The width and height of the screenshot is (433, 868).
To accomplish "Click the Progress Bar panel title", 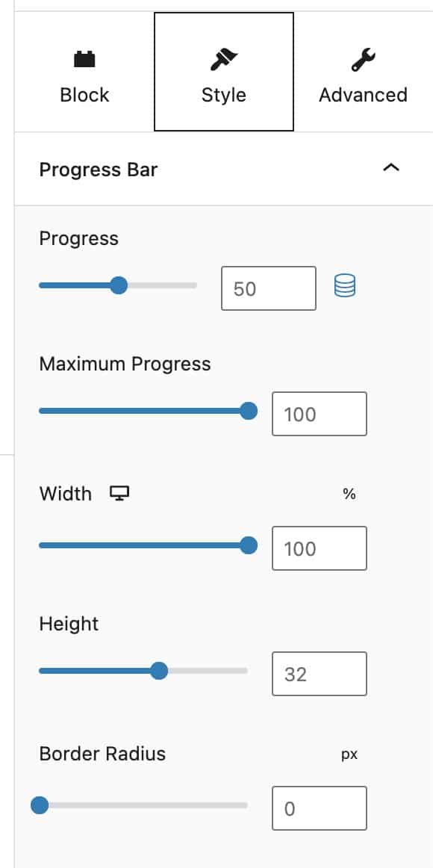I will point(99,170).
